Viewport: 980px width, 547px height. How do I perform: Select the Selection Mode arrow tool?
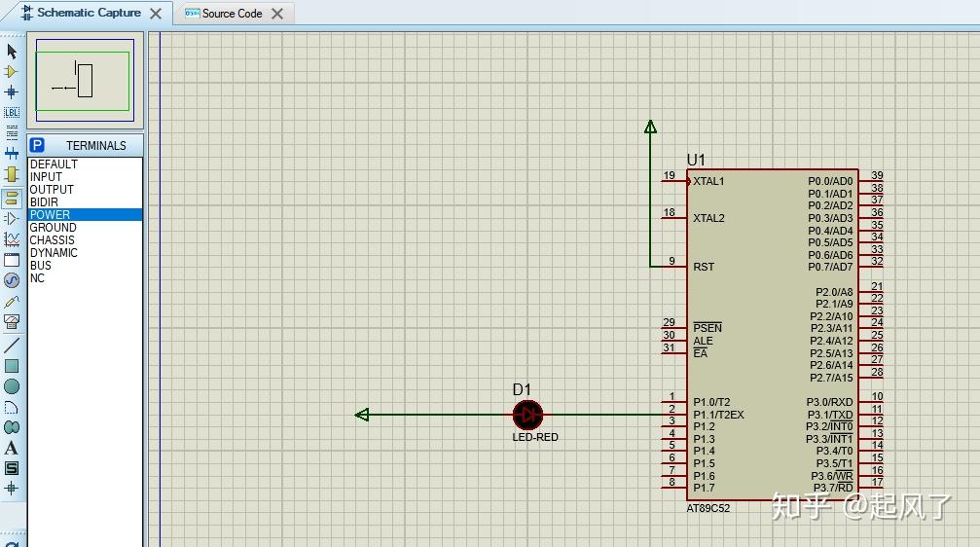coord(12,51)
